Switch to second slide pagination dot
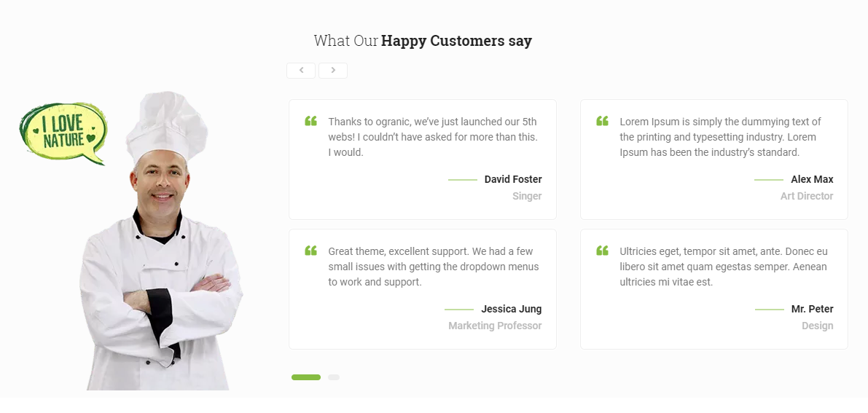 click(334, 377)
